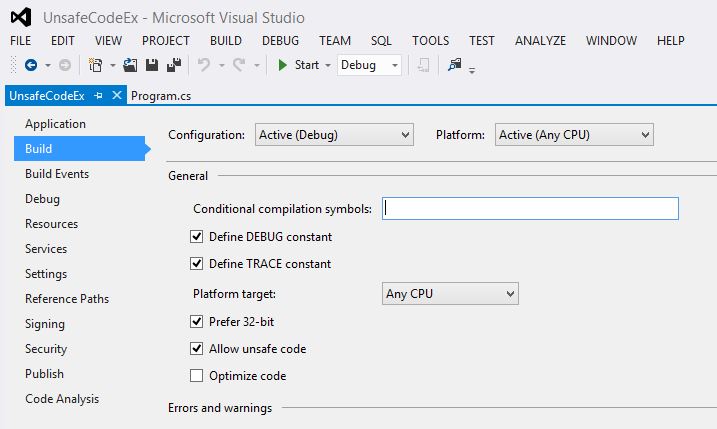Enable the Optimize code checkbox
Image resolution: width=717 pixels, height=429 pixels.
[x=197, y=376]
